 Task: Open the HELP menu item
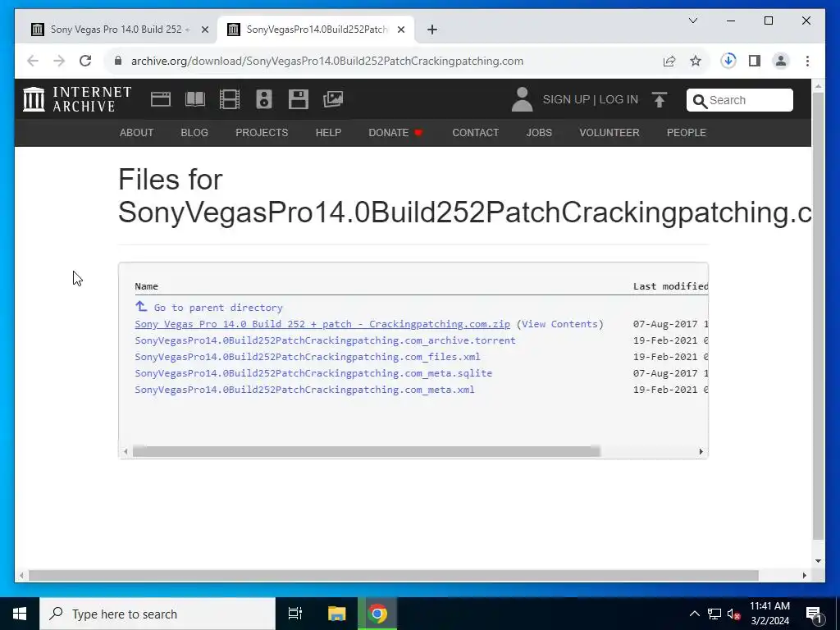[328, 132]
